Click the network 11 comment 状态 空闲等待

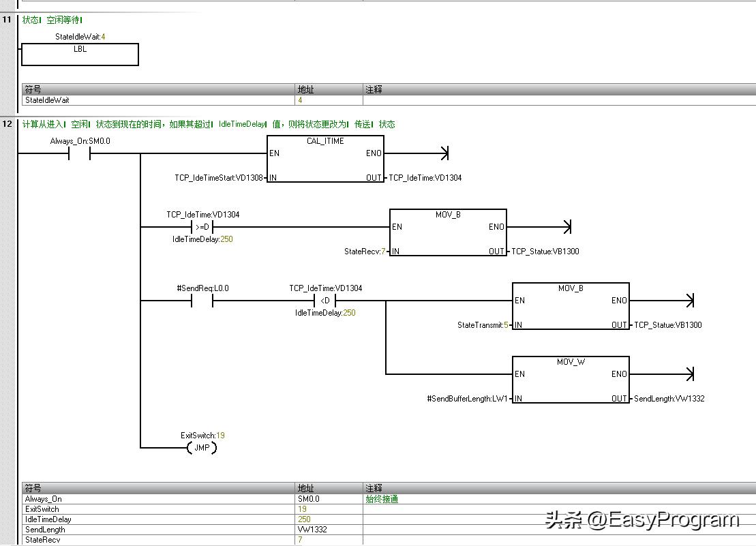pyautogui.click(x=52, y=20)
